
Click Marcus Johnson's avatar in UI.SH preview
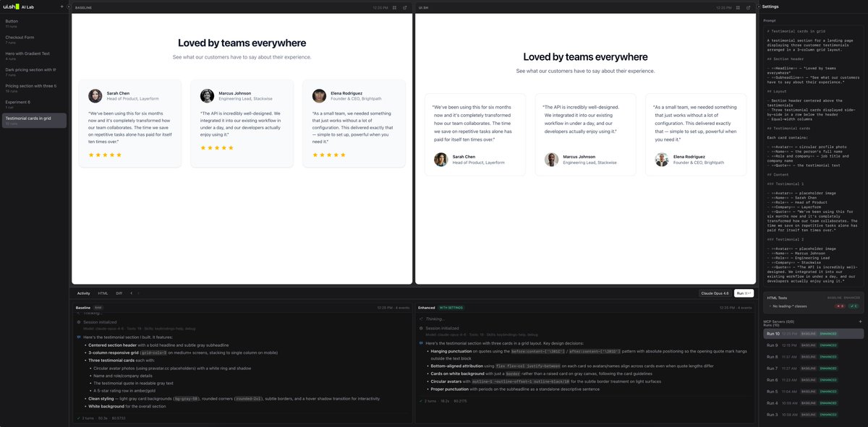tap(552, 160)
